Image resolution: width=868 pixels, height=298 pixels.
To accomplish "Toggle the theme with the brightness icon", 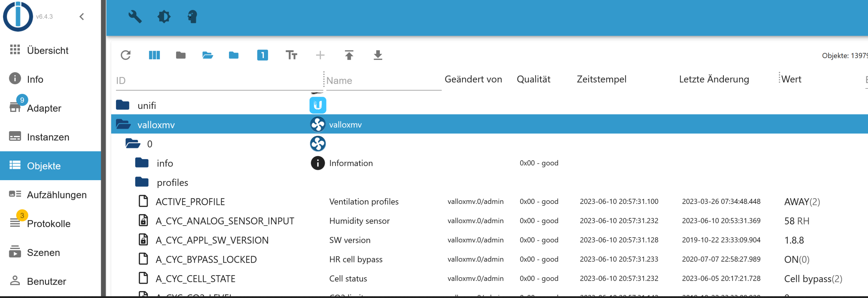I will click(164, 17).
